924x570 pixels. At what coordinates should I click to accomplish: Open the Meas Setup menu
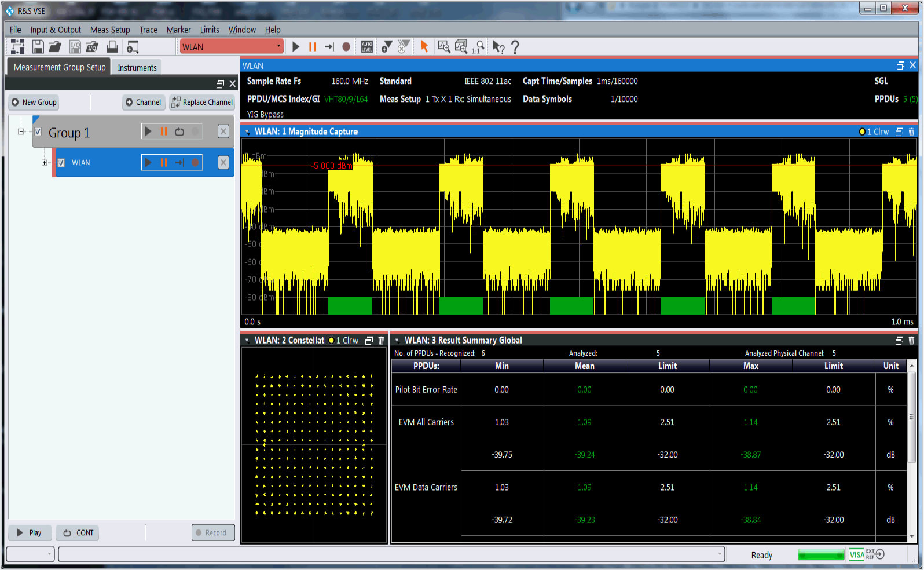(109, 30)
